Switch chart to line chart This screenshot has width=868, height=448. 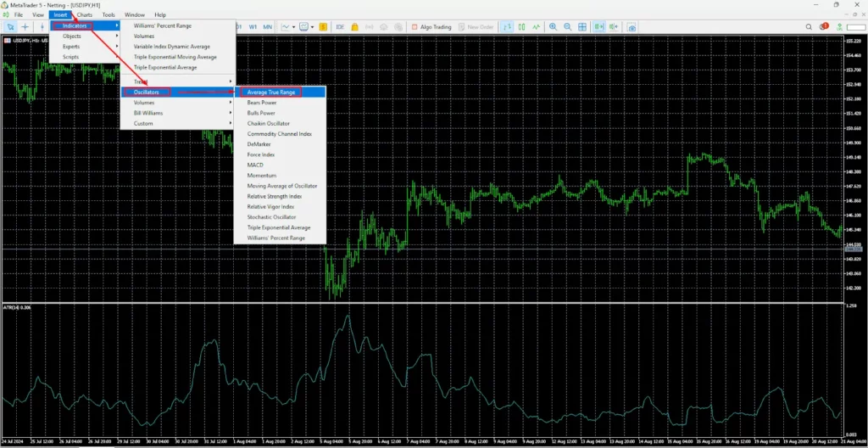536,26
